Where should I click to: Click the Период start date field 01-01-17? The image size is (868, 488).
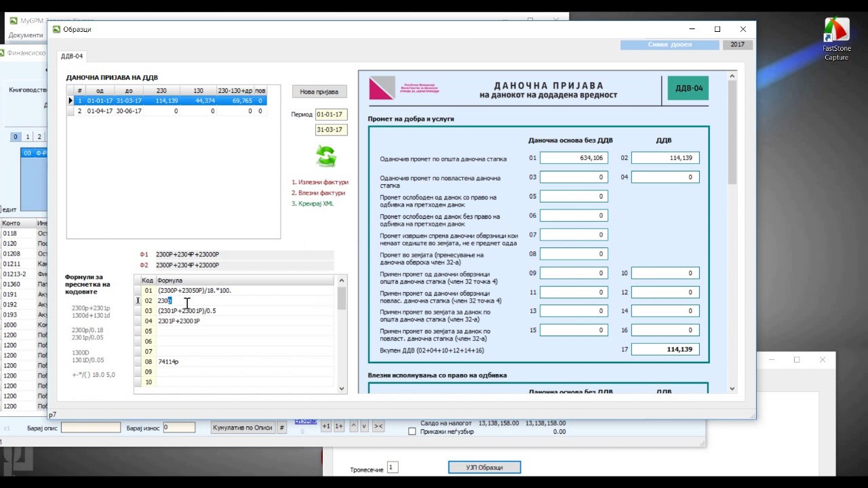(331, 115)
